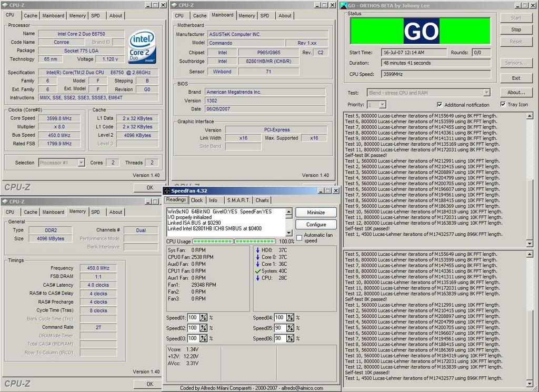Click the green GO status indicator in Orthos

(x=420, y=31)
